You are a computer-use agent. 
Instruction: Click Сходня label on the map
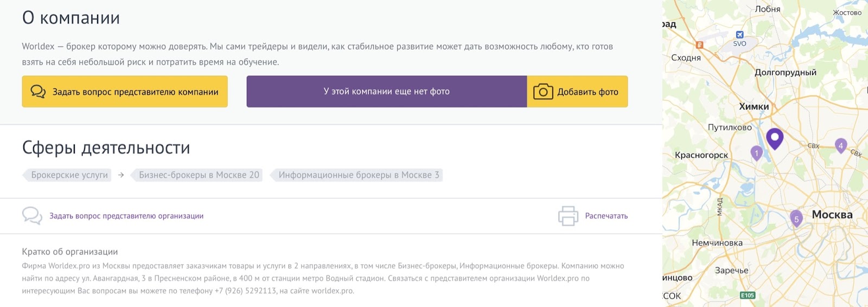[686, 57]
